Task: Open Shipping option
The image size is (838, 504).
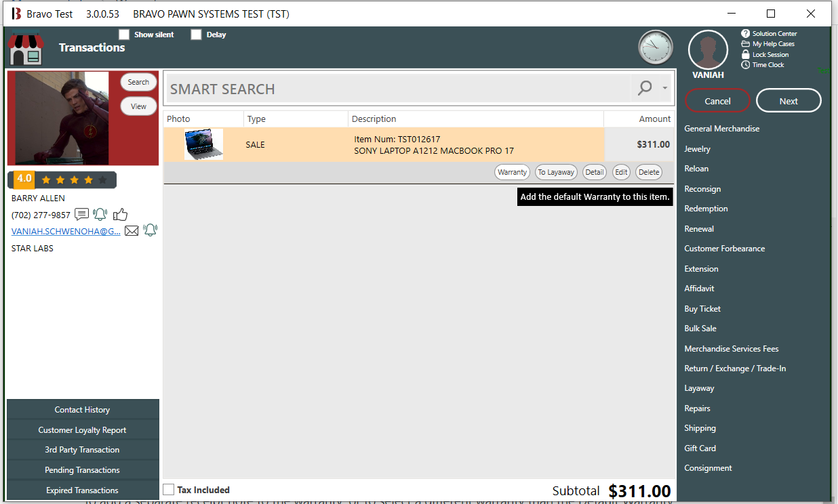Action: pyautogui.click(x=700, y=428)
